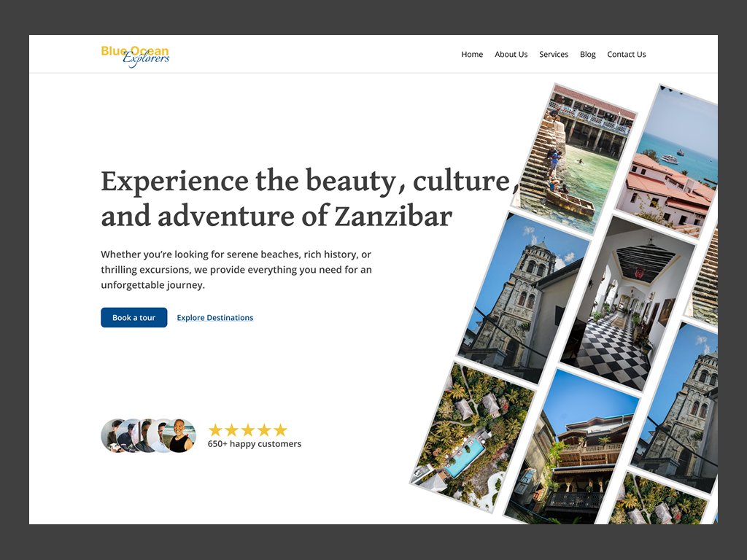Screen dimensions: 747x560
Task: Click the Blue Ocean Explorers logo
Action: pyautogui.click(x=135, y=53)
